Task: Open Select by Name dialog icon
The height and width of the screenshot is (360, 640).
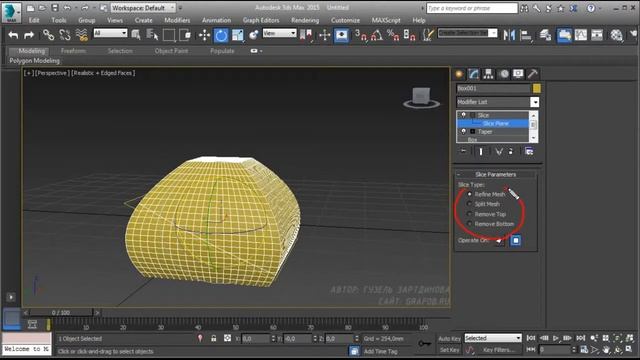Action: pyautogui.click(x=152, y=35)
